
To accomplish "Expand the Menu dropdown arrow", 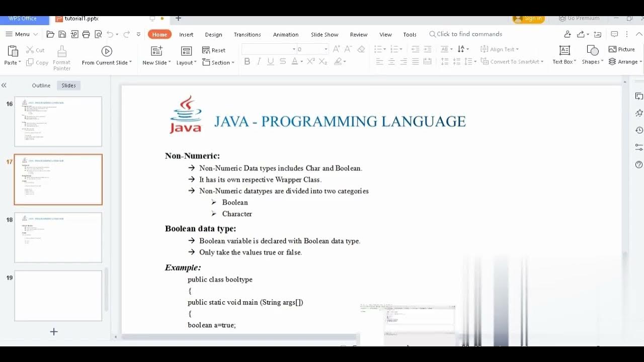I will (35, 34).
